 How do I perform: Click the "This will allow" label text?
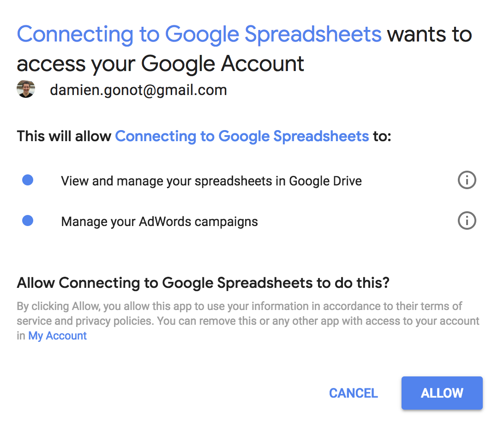64,137
